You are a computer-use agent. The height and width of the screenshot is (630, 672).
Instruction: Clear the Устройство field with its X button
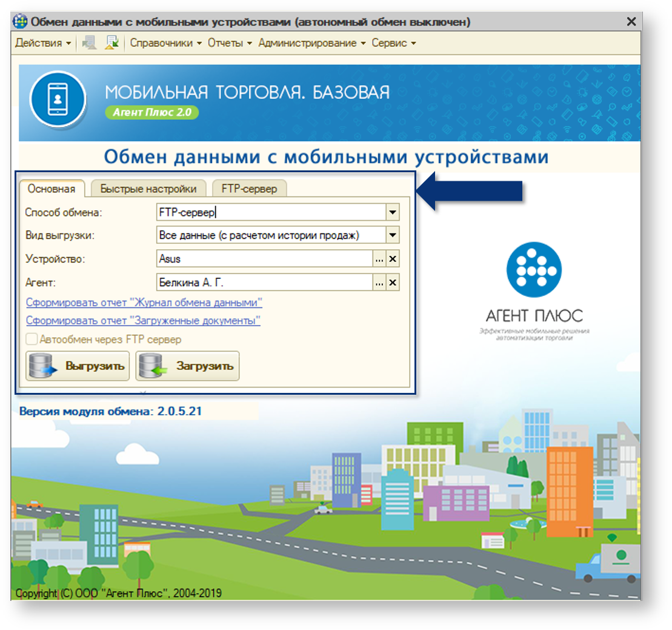[x=393, y=259]
